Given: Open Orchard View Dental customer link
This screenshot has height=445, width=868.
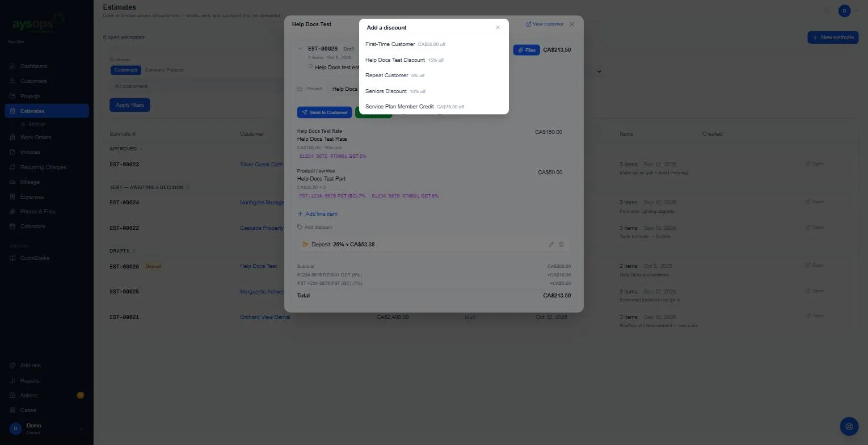Looking at the screenshot, I should [x=265, y=317].
